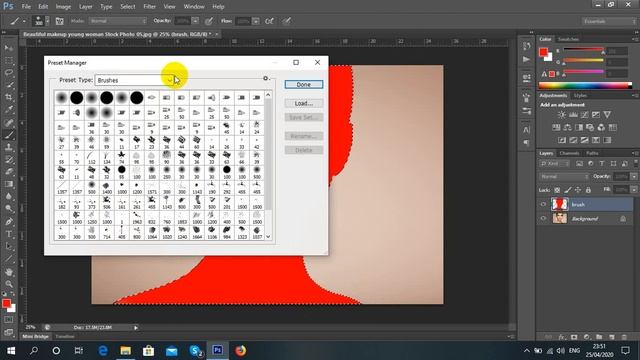The width and height of the screenshot is (640, 360).
Task: Toggle lock all padlock in Lock row
Action: (588, 190)
